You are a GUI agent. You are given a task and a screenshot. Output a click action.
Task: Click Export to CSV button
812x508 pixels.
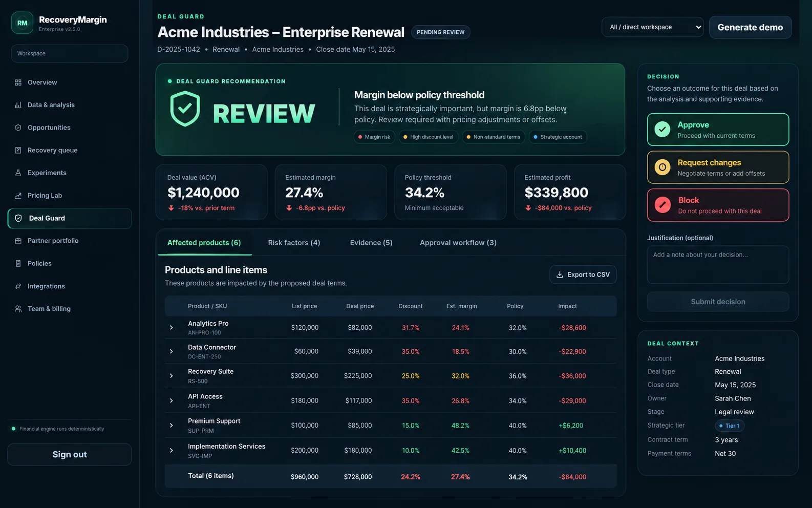(x=583, y=274)
